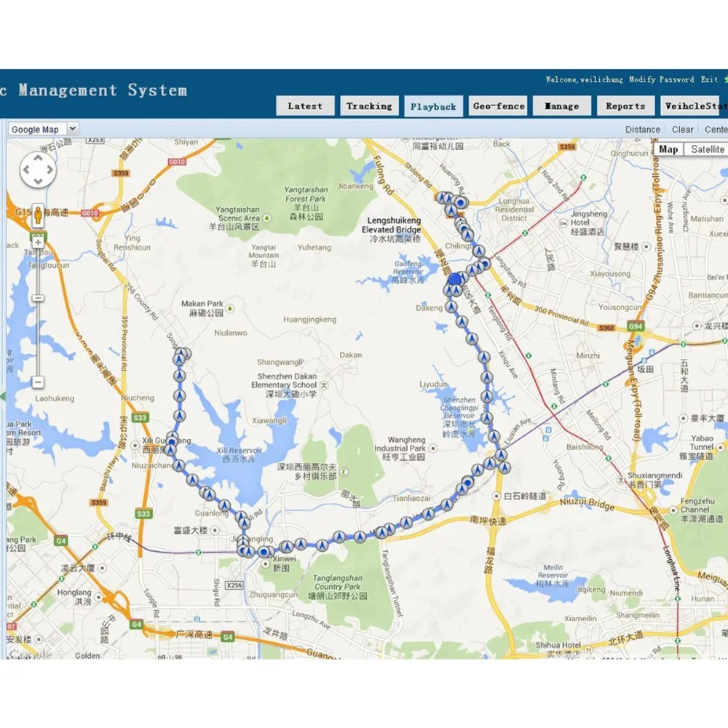
Task: Click the Google Map provider field
Action: 37,129
